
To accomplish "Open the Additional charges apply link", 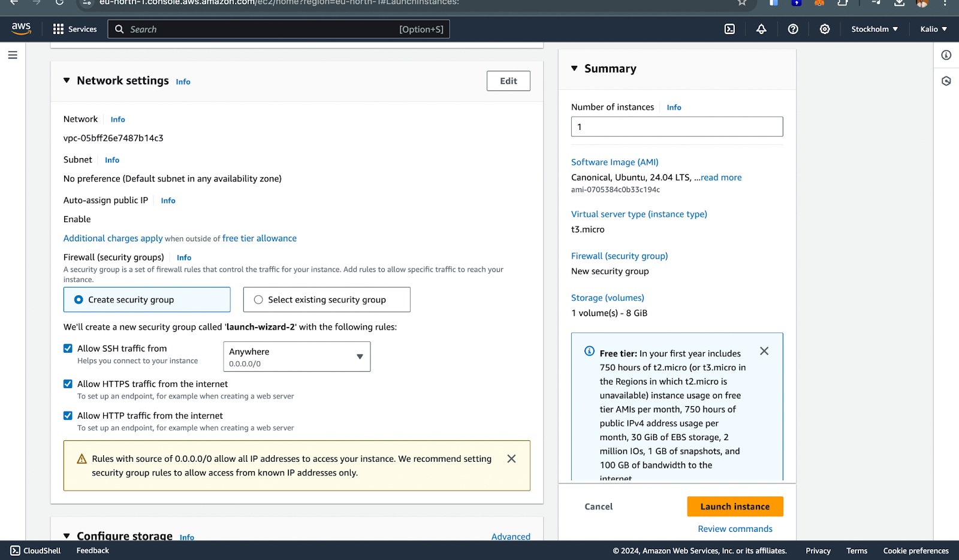I will [113, 238].
